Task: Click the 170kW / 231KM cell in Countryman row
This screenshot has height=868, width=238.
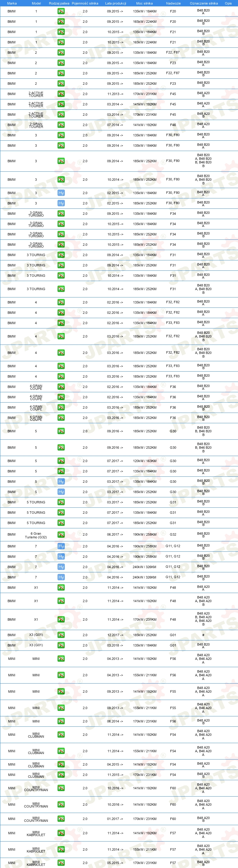Action: pyautogui.click(x=145, y=819)
